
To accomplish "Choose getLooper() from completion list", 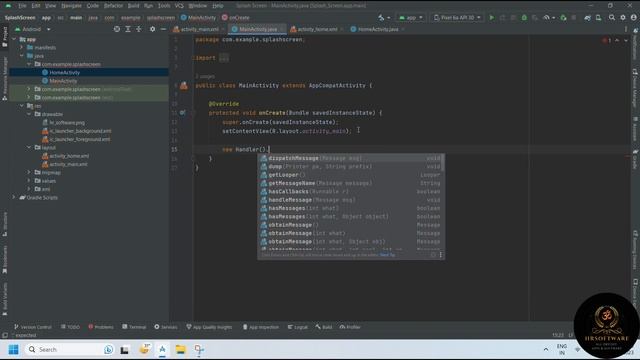I will point(351,175).
